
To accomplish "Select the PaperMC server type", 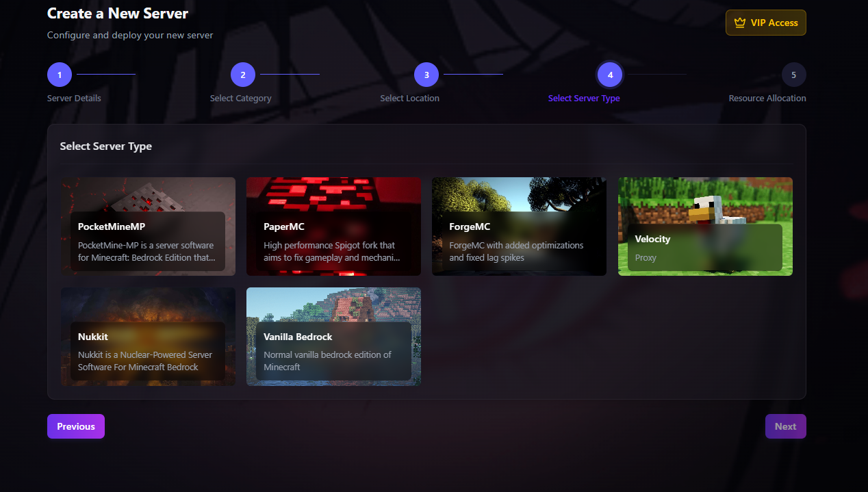I will click(x=333, y=226).
